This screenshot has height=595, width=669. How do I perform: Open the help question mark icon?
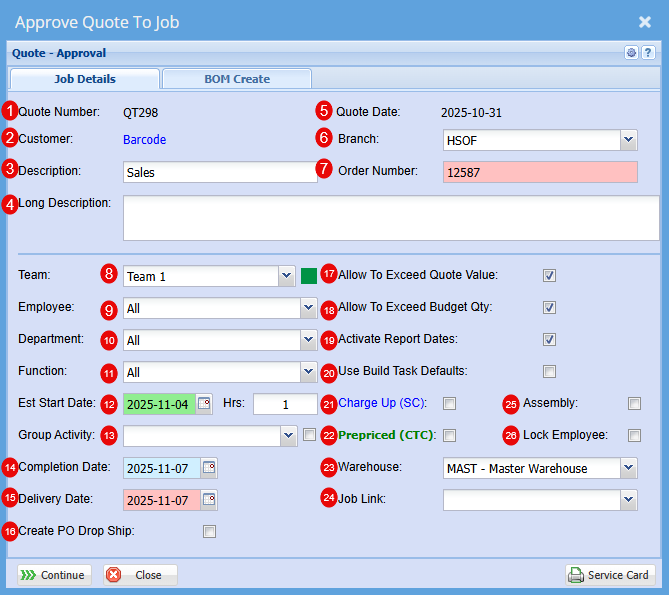647,53
